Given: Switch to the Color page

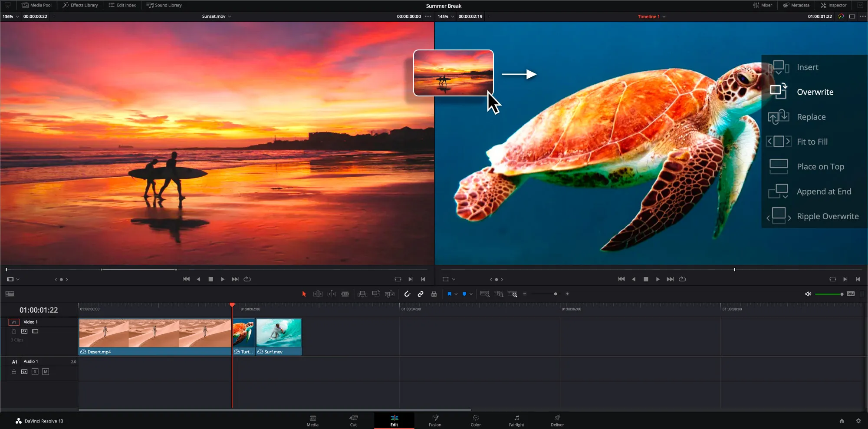Looking at the screenshot, I should (x=476, y=420).
